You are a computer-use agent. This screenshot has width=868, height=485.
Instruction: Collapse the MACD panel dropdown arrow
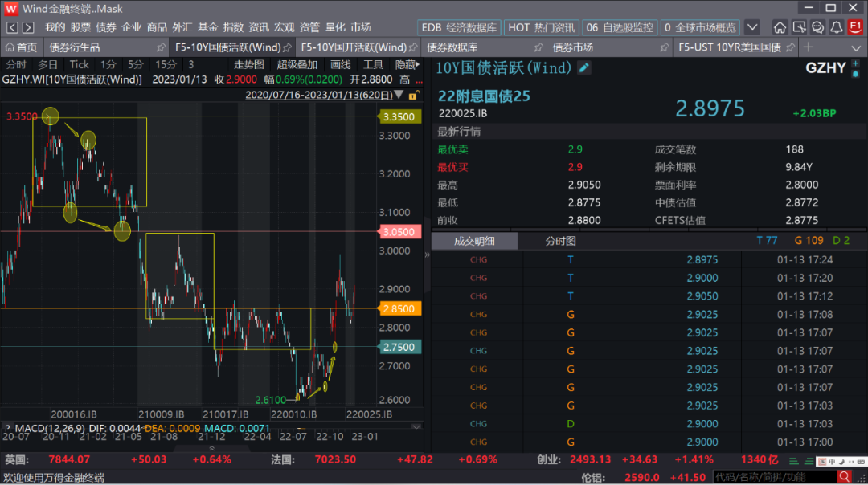[x=416, y=427]
